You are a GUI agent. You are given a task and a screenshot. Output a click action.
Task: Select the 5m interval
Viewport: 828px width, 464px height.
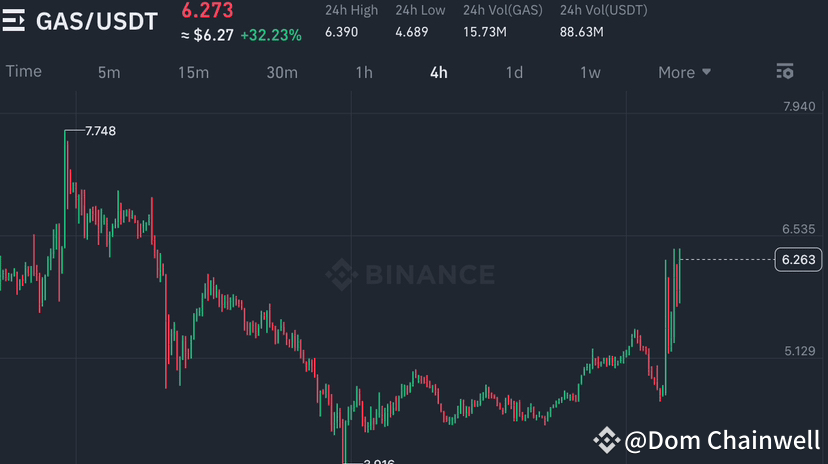click(109, 72)
